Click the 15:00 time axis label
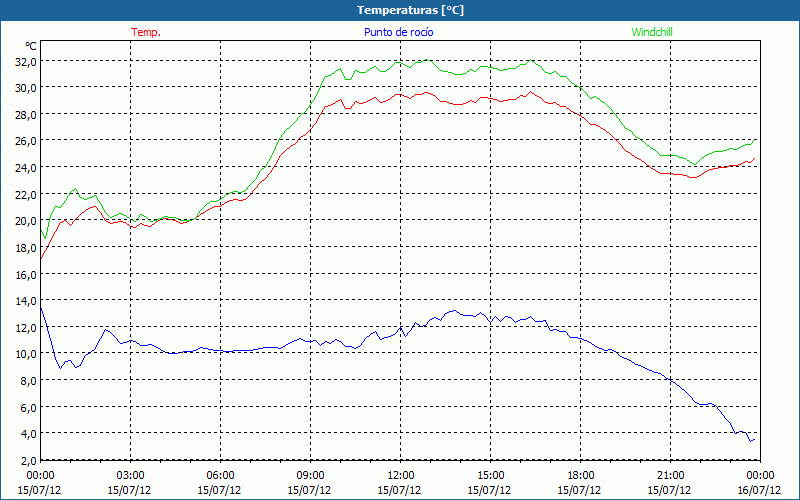The width and height of the screenshot is (800, 500). (490, 476)
